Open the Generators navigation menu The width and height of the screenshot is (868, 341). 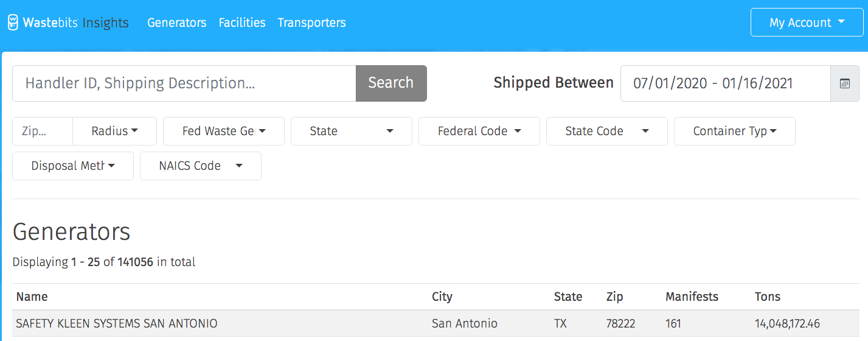[177, 23]
